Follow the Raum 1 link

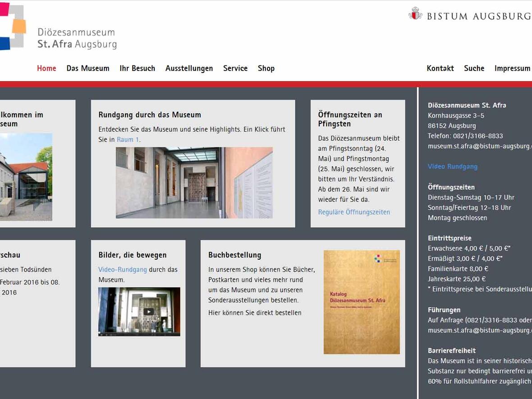pos(128,139)
